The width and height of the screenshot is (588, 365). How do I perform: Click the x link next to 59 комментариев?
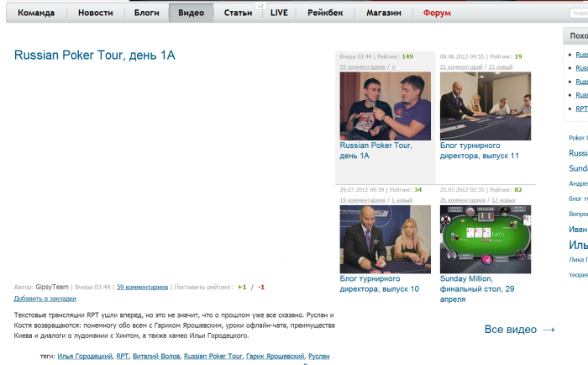(393, 66)
